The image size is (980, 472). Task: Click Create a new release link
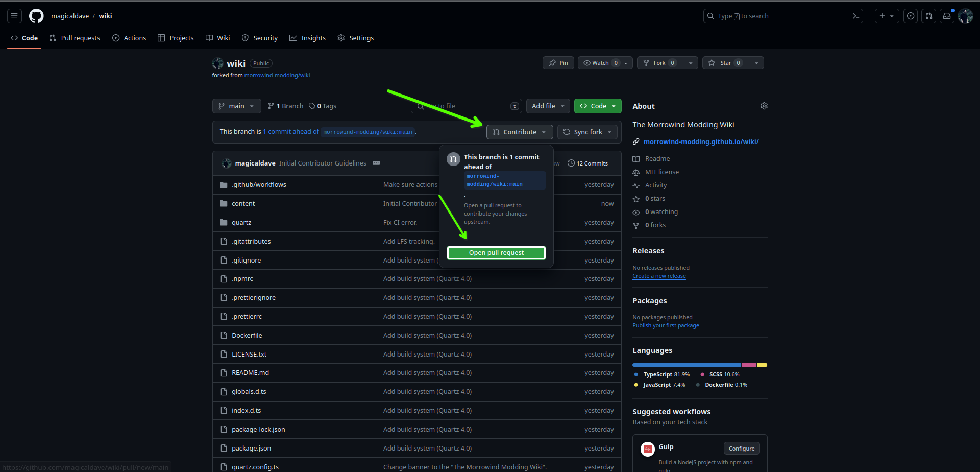[659, 276]
